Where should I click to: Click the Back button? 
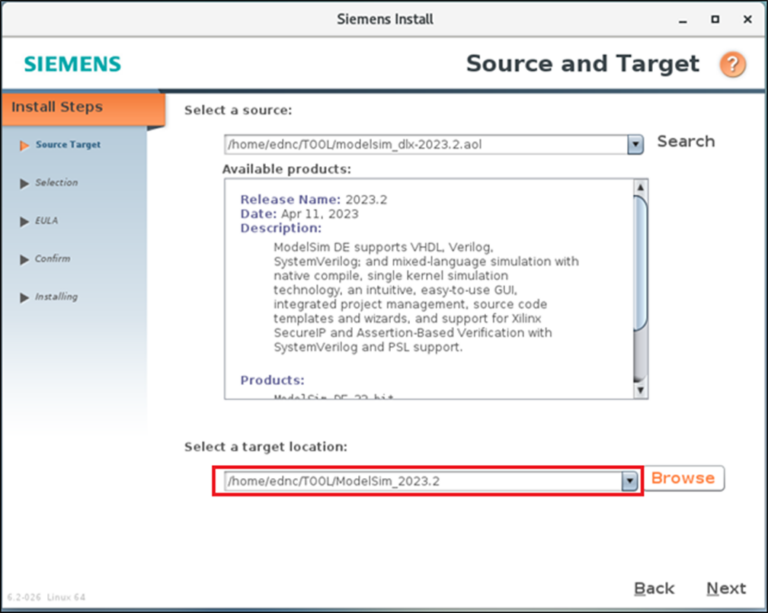click(x=654, y=588)
